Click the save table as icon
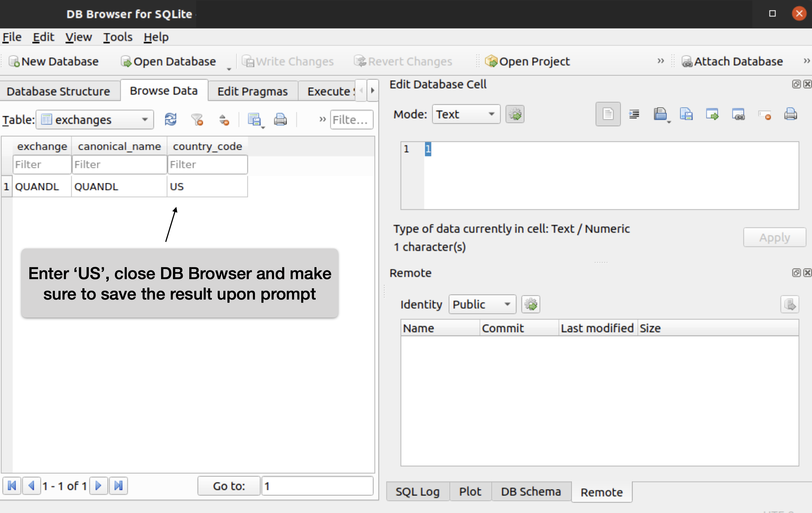 click(254, 119)
